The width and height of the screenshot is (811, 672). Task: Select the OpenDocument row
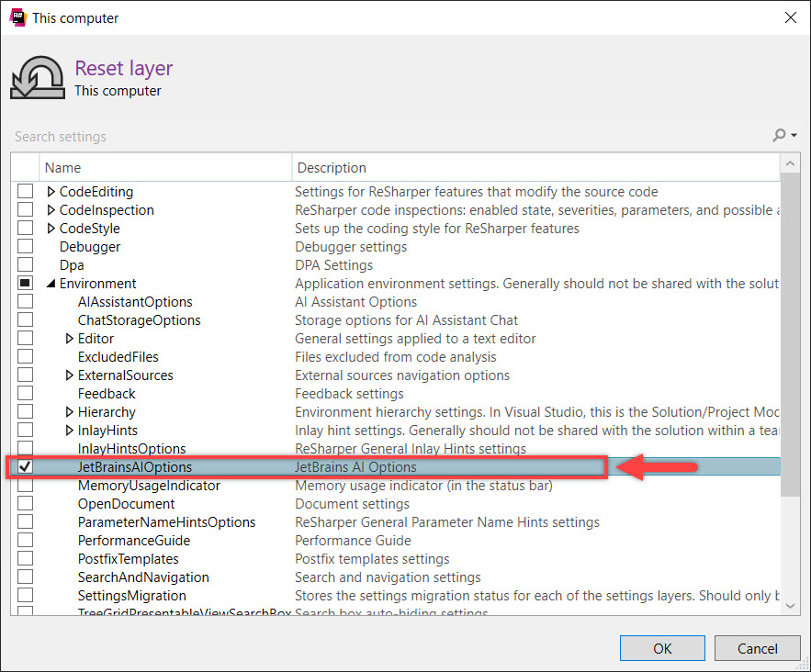point(396,503)
